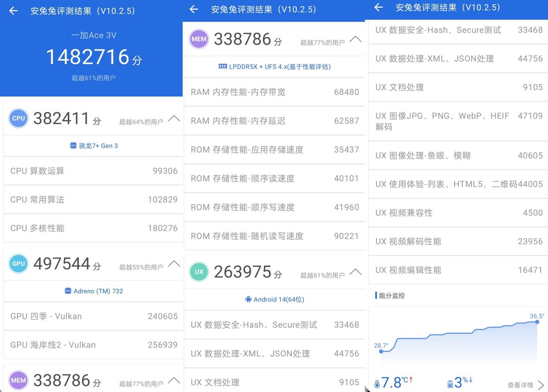The width and height of the screenshot is (548, 392).
Task: Select the GPU 海岸线2 - Vulkan row
Action: (x=93, y=345)
